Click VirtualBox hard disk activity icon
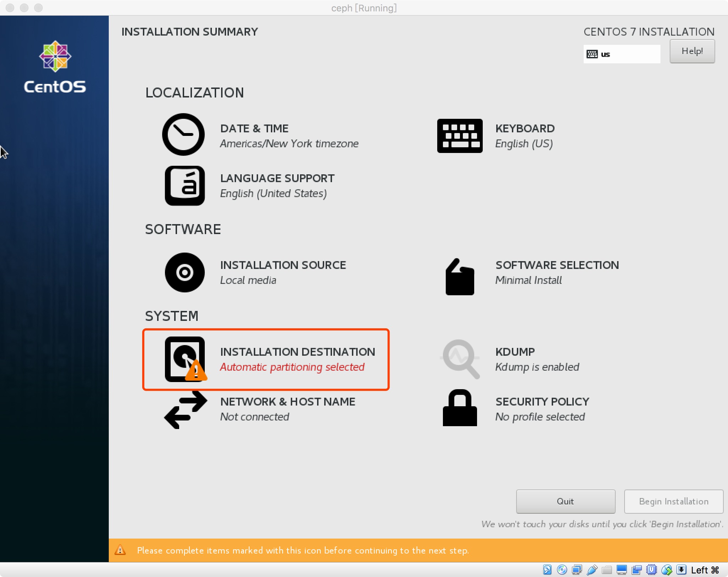 click(547, 570)
